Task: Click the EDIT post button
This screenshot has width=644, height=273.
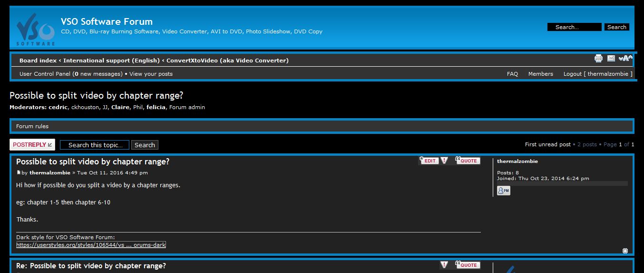Action: coord(430,161)
